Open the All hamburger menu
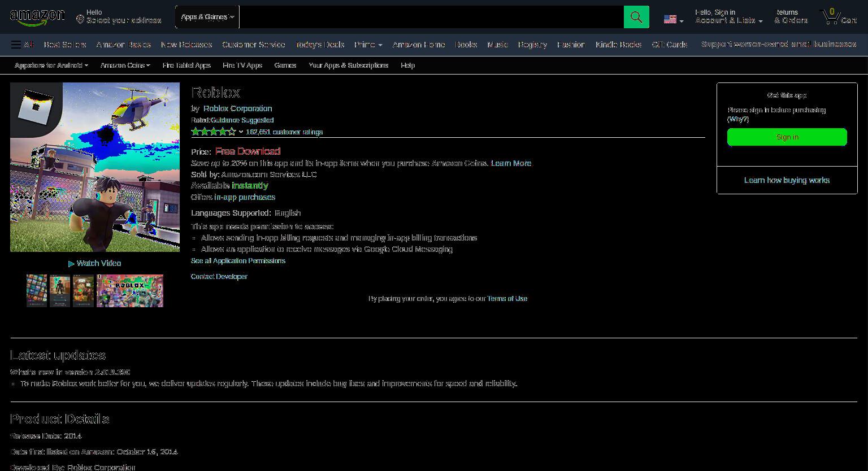Viewport: 868px width, 471px height. click(x=22, y=45)
